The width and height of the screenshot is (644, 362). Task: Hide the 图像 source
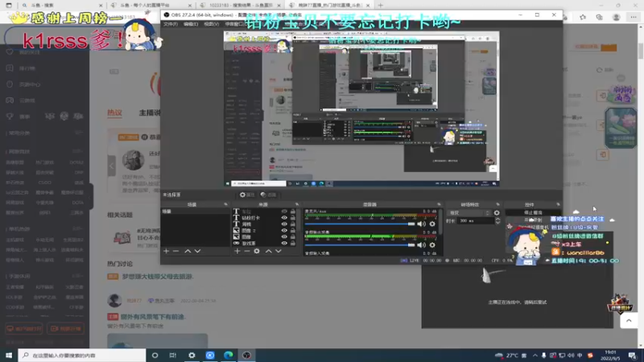click(x=284, y=237)
